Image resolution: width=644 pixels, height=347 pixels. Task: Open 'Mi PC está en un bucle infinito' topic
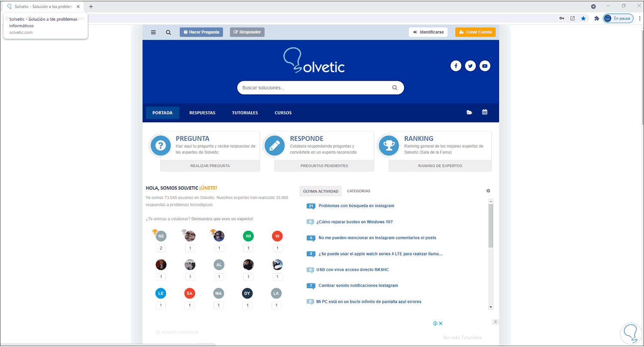click(369, 302)
